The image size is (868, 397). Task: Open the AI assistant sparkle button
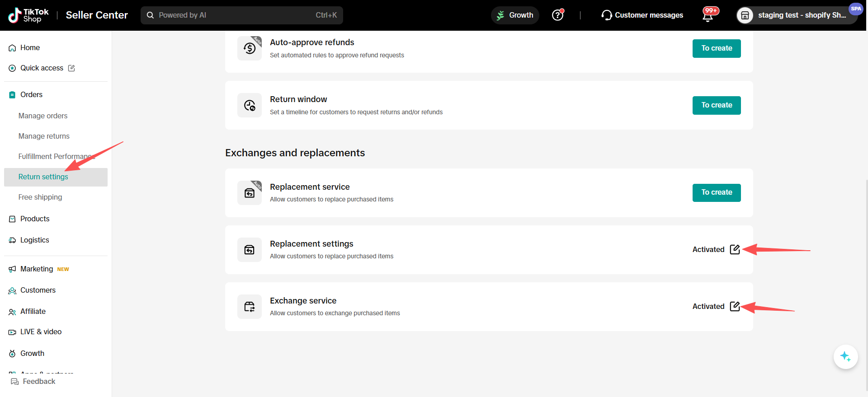pos(845,357)
